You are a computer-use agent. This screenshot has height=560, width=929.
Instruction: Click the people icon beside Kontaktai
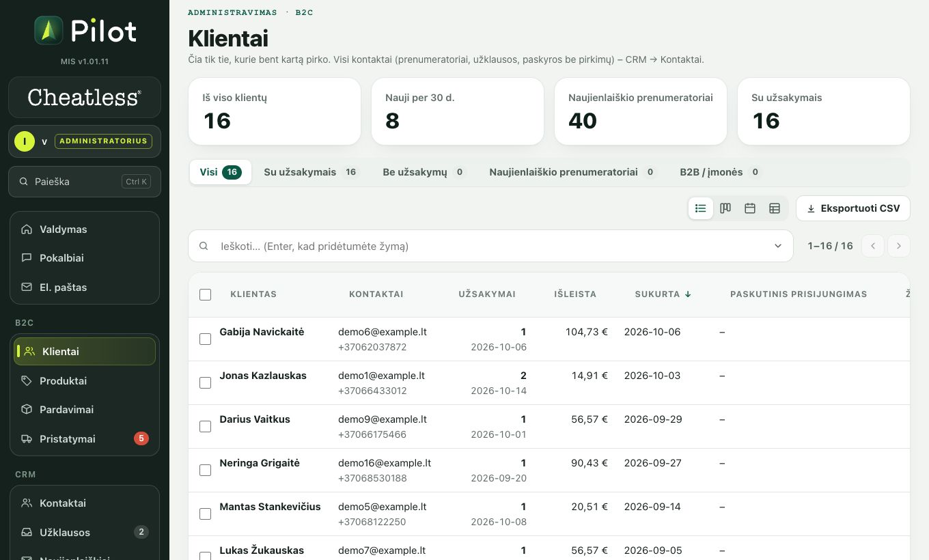tap(27, 503)
